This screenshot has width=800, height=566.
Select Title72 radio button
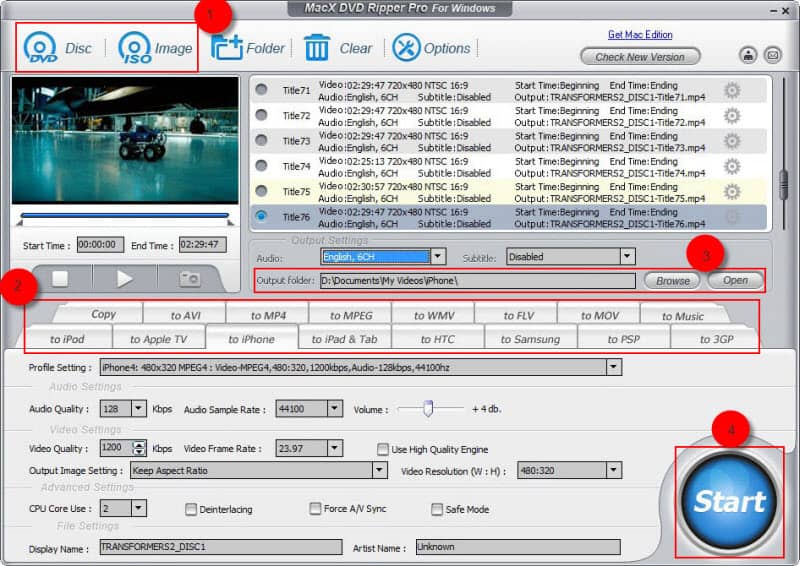pos(261,115)
